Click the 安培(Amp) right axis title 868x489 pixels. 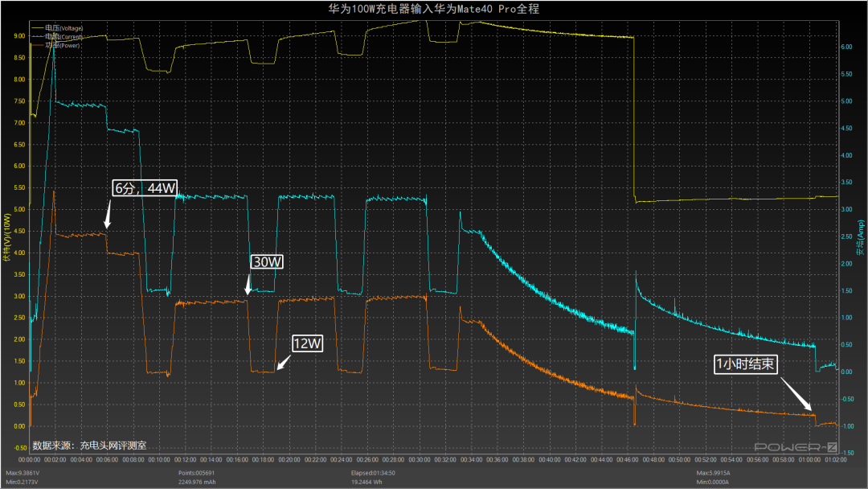tap(861, 237)
